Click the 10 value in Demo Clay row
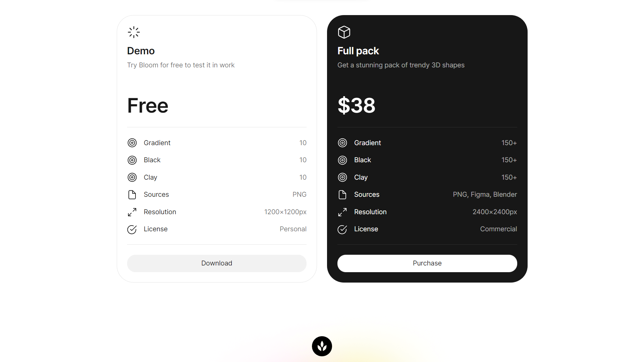The image size is (644, 362). pos(303,177)
